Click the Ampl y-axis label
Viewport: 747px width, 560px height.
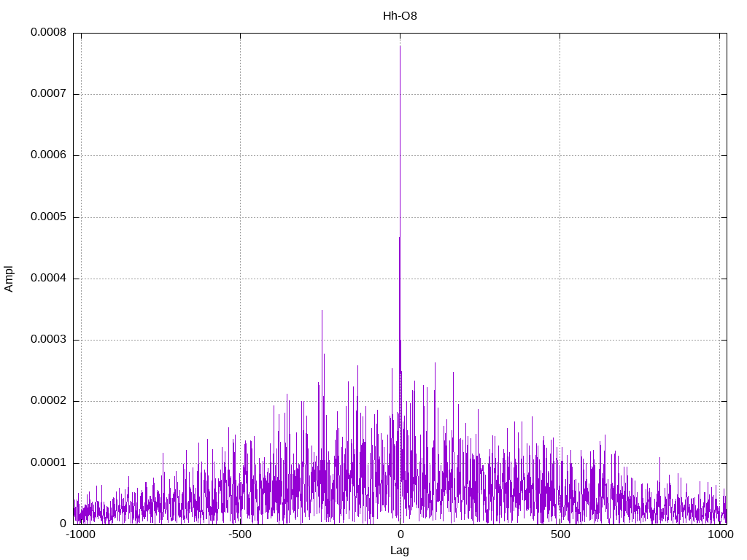9,279
